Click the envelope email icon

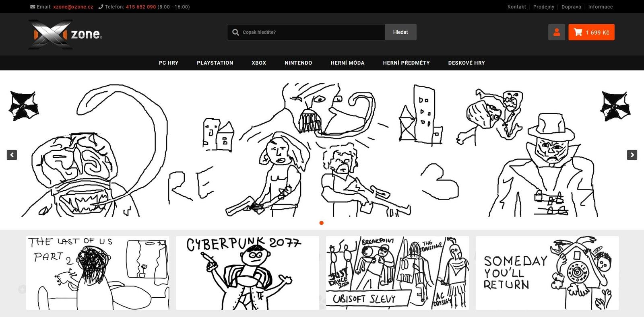click(x=33, y=7)
